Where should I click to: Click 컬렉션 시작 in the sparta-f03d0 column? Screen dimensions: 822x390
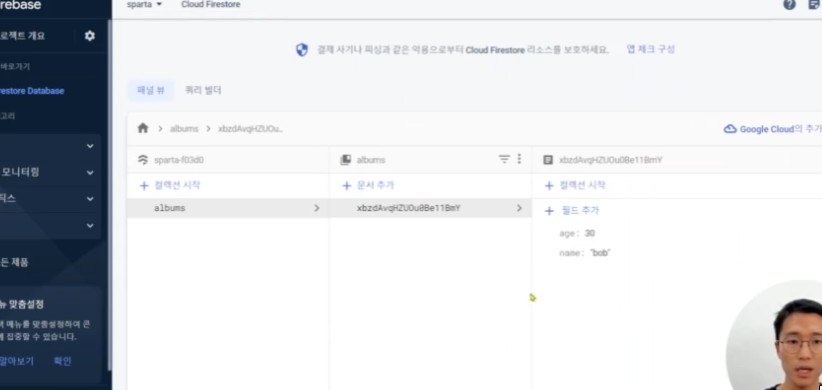[177, 186]
